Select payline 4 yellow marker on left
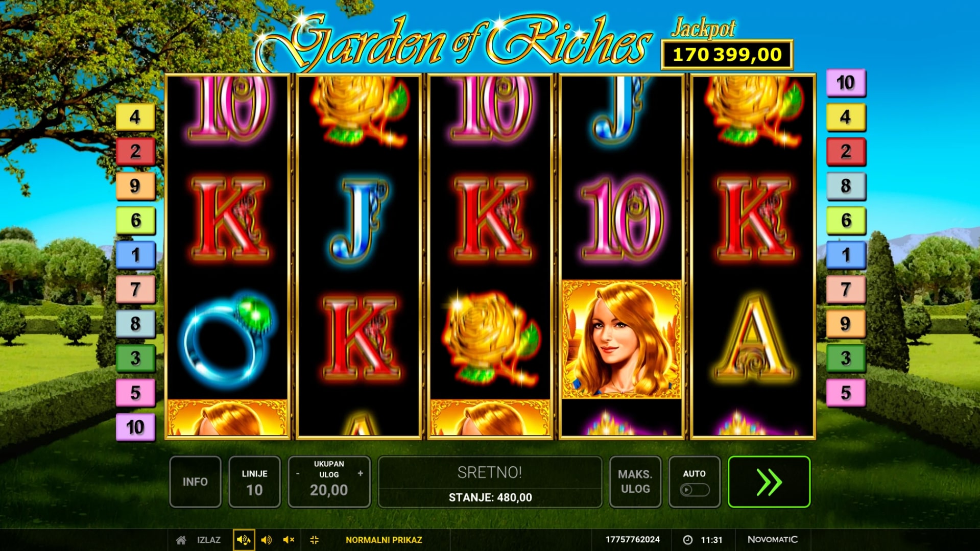Viewport: 980px width, 551px height. point(135,117)
